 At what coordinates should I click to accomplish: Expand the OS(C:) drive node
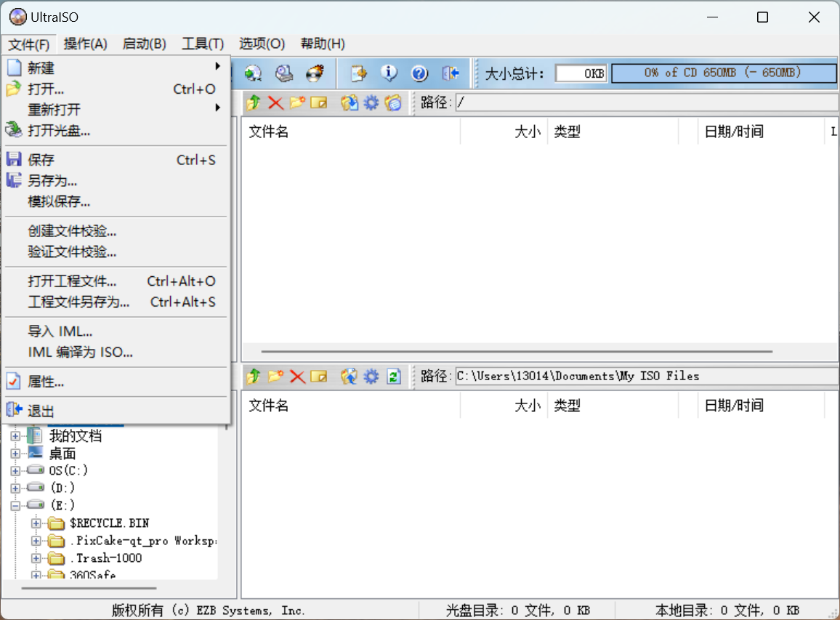[x=15, y=471]
